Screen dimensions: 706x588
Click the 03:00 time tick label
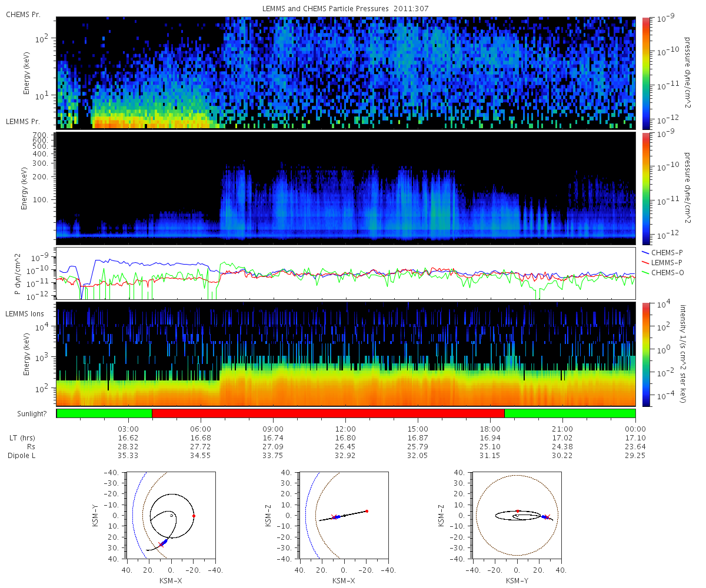click(x=128, y=429)
